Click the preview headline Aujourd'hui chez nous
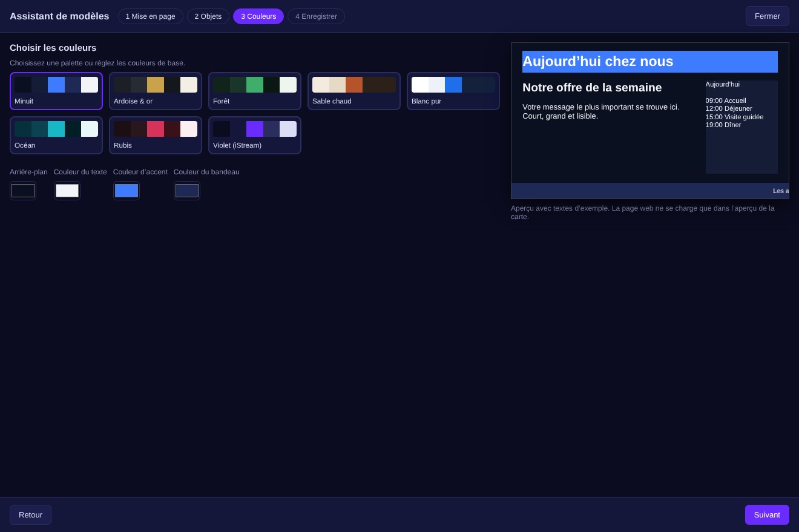The width and height of the screenshot is (799, 532). click(x=598, y=62)
